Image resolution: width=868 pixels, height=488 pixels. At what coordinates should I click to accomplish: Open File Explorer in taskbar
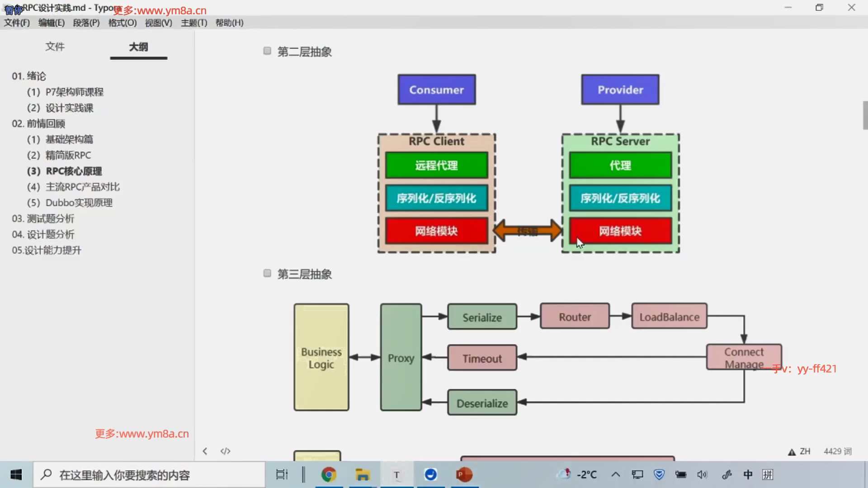[363, 474]
